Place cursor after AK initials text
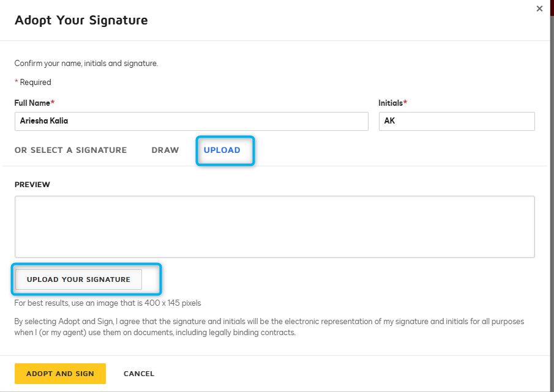The width and height of the screenshot is (554, 392). pos(395,121)
